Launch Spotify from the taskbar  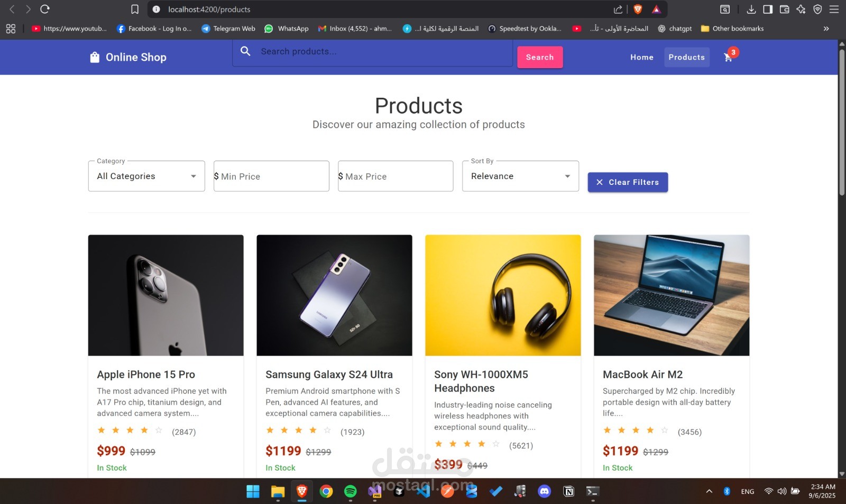click(x=350, y=491)
